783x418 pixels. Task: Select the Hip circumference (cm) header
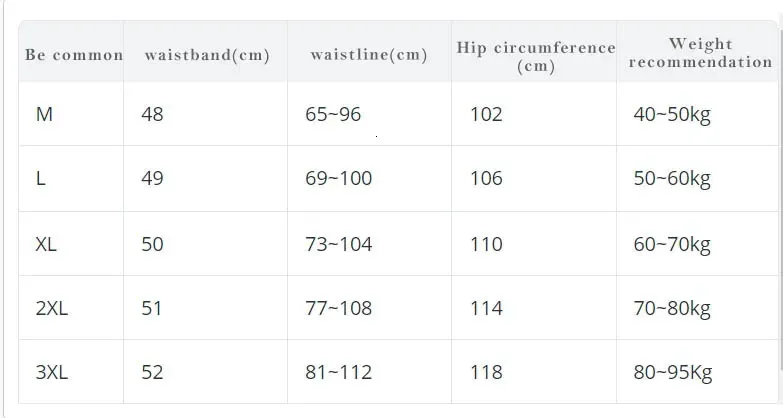click(536, 57)
